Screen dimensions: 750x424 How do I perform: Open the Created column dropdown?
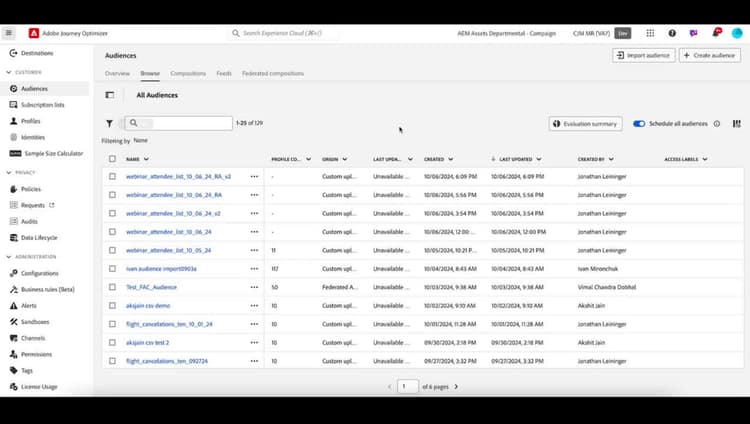[451, 159]
